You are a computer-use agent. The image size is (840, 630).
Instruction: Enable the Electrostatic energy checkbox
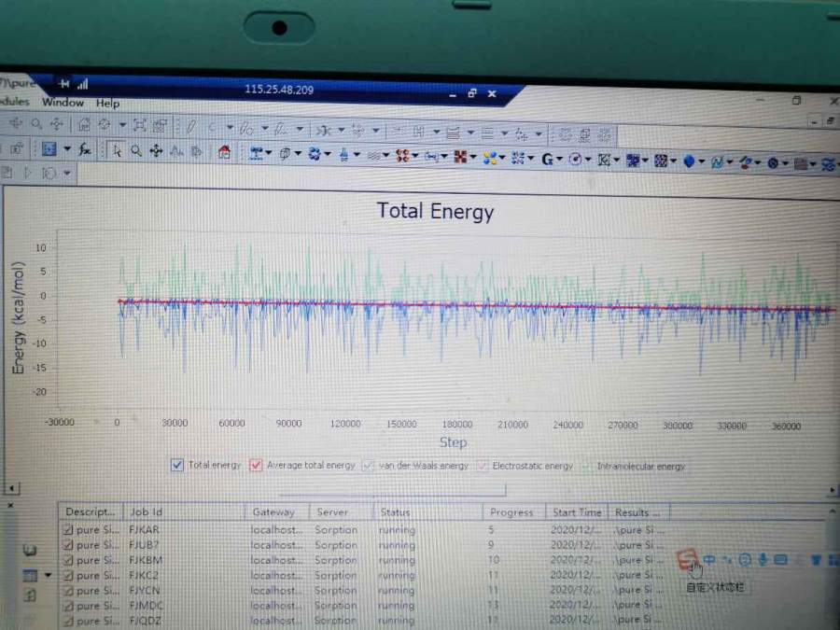click(483, 466)
